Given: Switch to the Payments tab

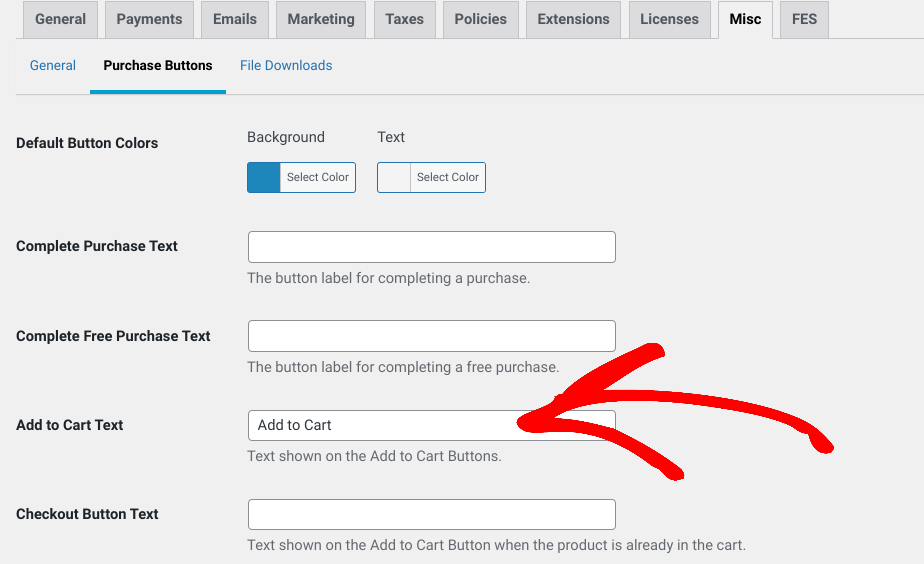Looking at the screenshot, I should [x=149, y=19].
